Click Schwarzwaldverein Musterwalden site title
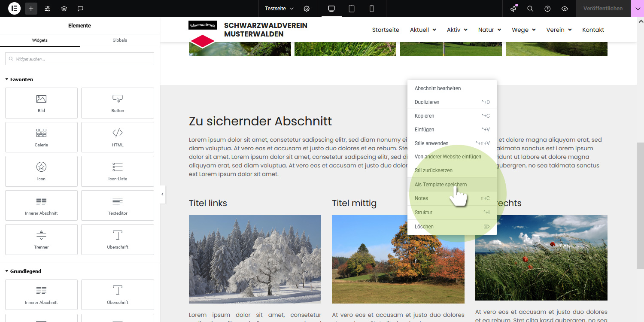 point(266,30)
